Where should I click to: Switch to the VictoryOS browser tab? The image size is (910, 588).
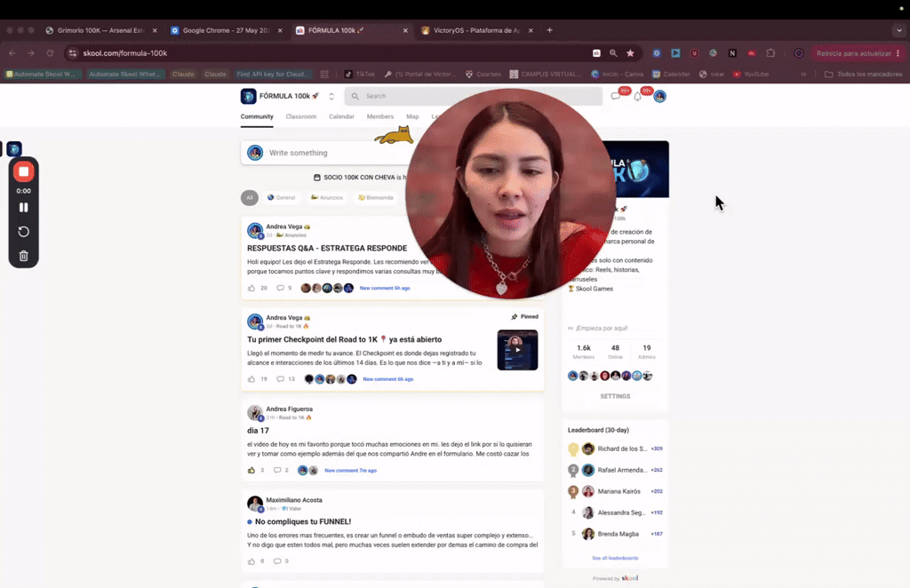476,31
